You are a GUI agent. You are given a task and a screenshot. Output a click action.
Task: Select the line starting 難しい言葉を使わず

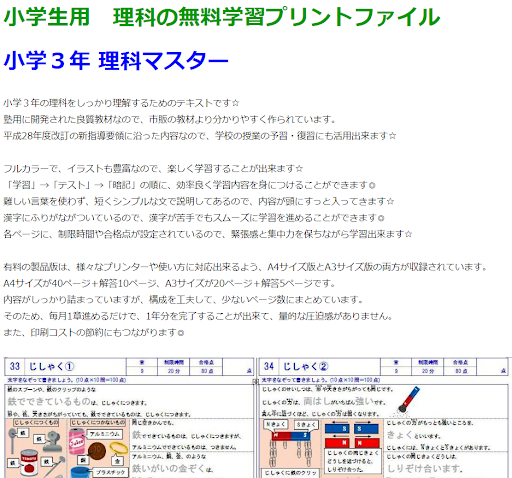199,201
